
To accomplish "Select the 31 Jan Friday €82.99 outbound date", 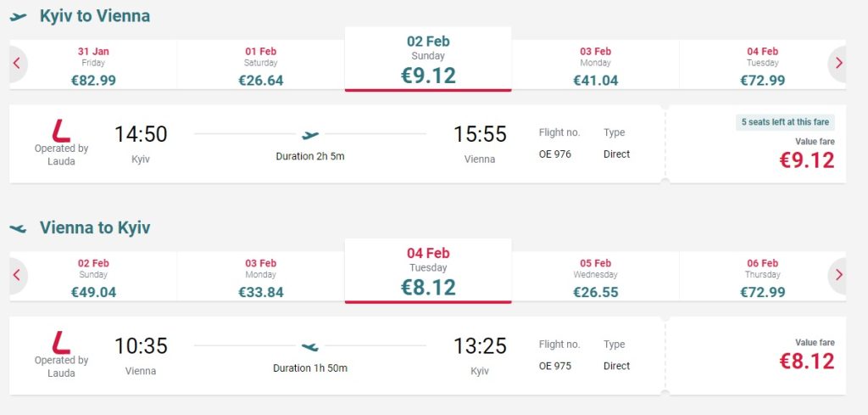I will pyautogui.click(x=93, y=65).
